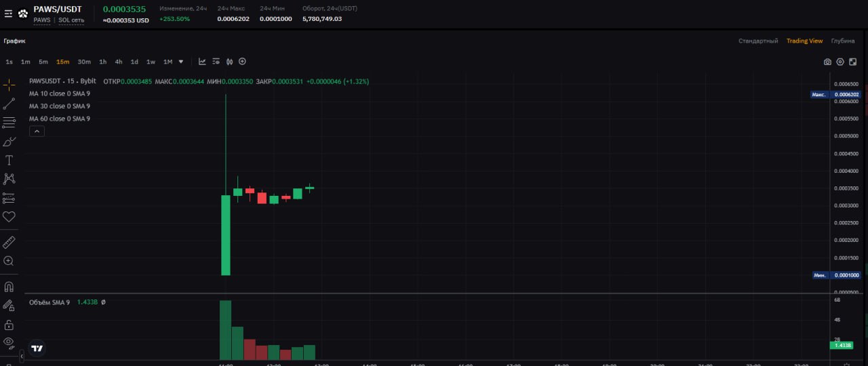Toggle magnet mode for drawings
This screenshot has width=868, height=366.
(x=9, y=287)
